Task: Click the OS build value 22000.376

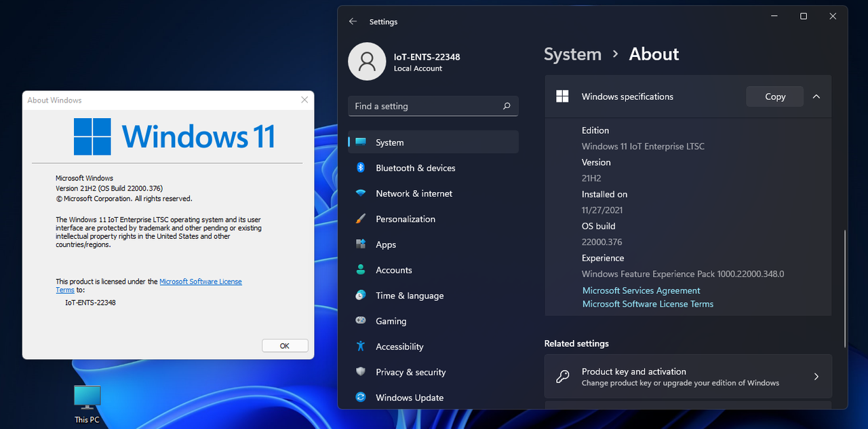Action: [601, 242]
